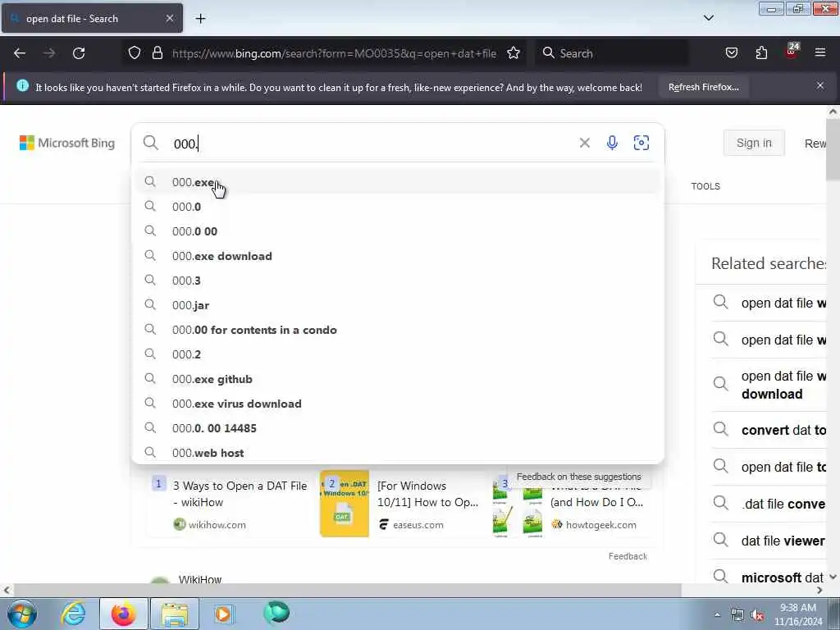Launch Internet Explorer from taskbar
Viewport: 840px width, 630px height.
pos(73,614)
